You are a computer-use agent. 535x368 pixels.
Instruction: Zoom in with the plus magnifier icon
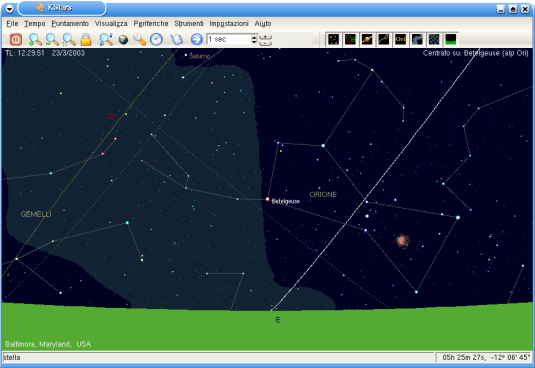35,40
